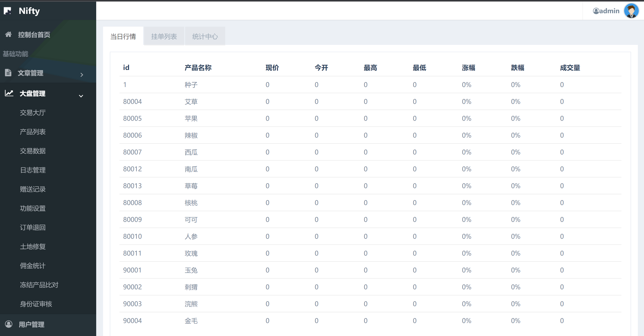Screen dimensions: 644x336
Task: Open 冻结产品比对 submenu item
Action: pos(39,285)
